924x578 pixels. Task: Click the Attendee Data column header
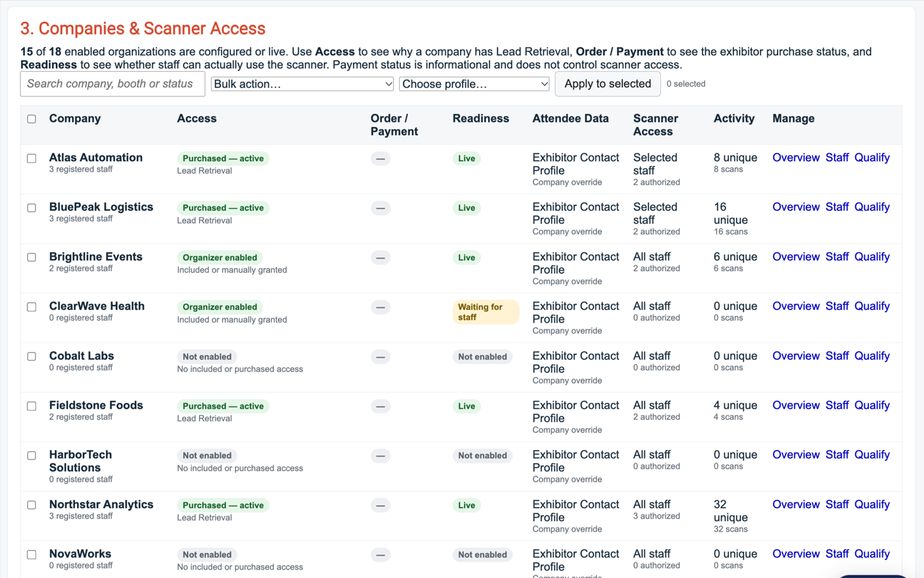tap(570, 119)
